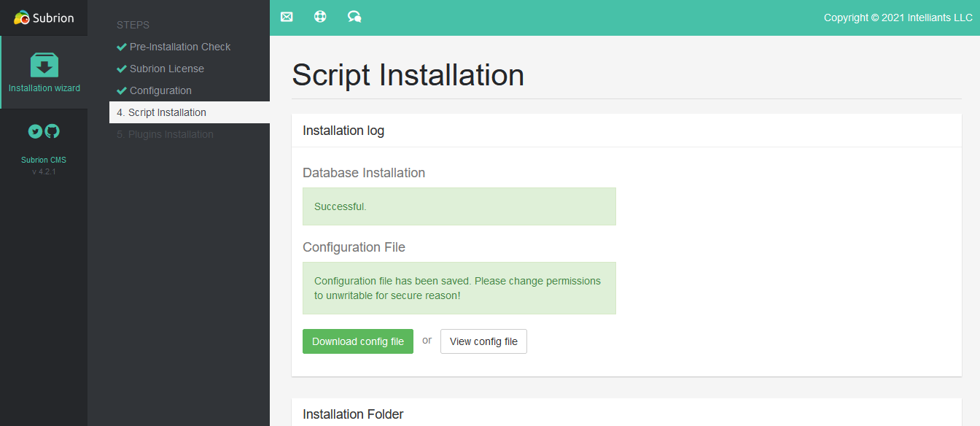Click the Installation Folder panel heading
Image resolution: width=980 pixels, height=426 pixels.
click(x=353, y=414)
